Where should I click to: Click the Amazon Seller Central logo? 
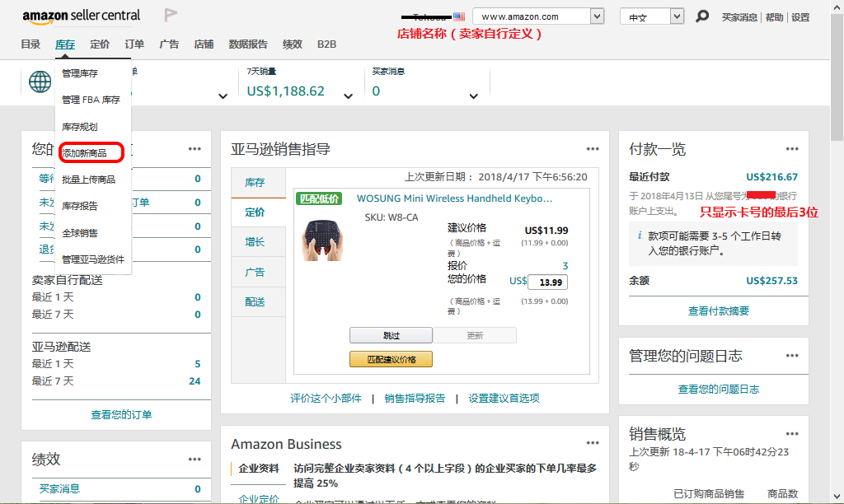82,16
